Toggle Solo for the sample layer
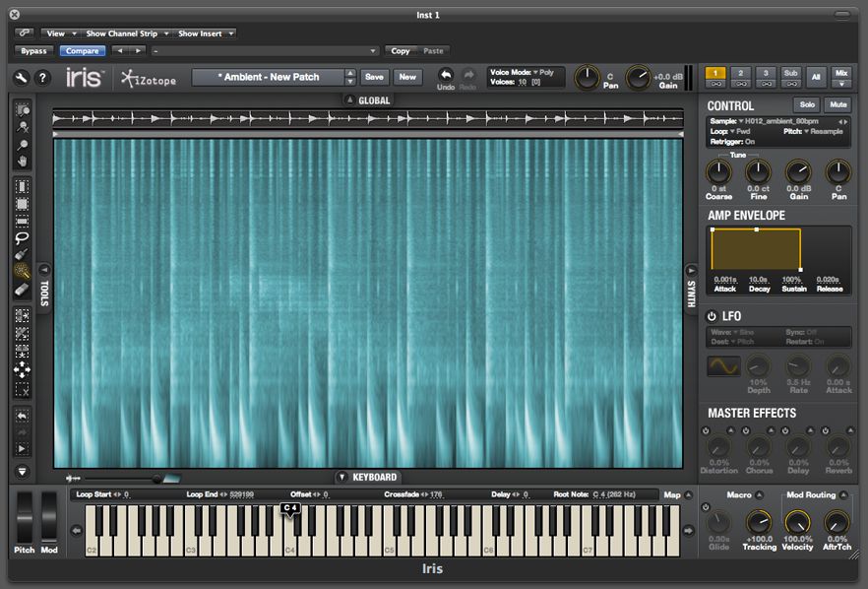 tap(807, 104)
